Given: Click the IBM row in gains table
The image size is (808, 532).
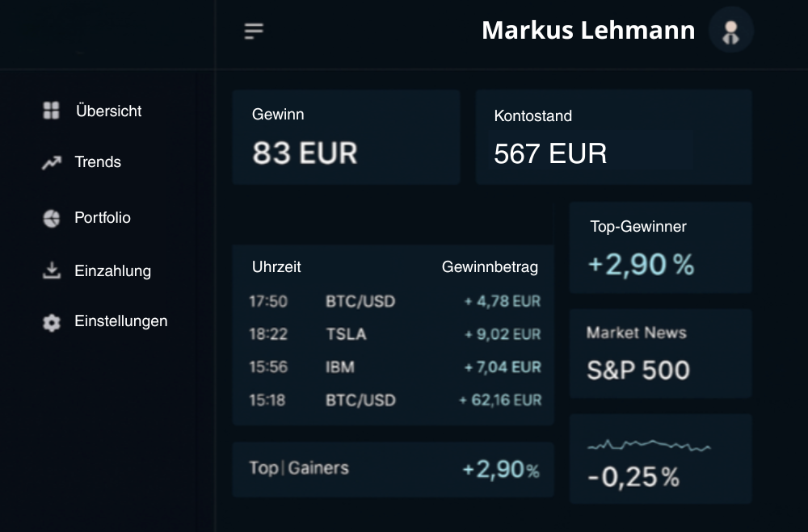Looking at the screenshot, I should click(393, 367).
